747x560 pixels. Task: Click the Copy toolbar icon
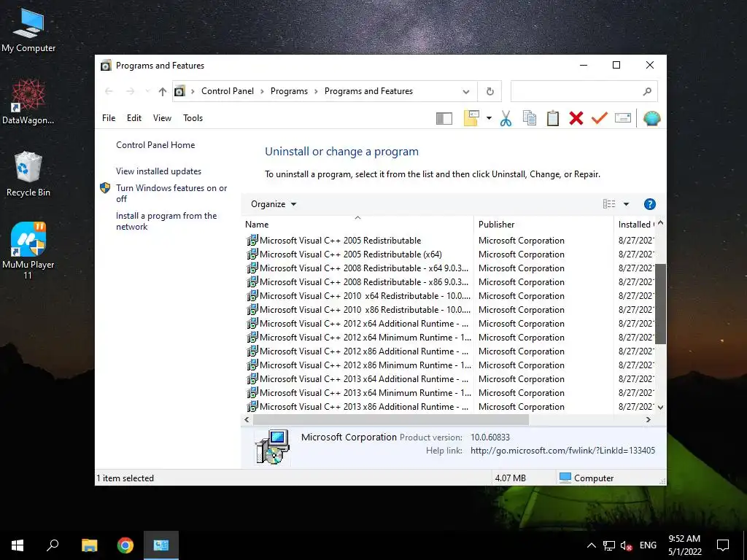(x=530, y=118)
